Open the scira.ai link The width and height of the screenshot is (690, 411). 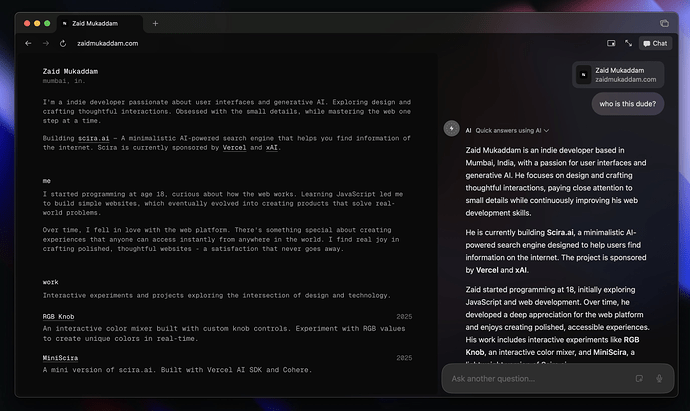[93, 138]
